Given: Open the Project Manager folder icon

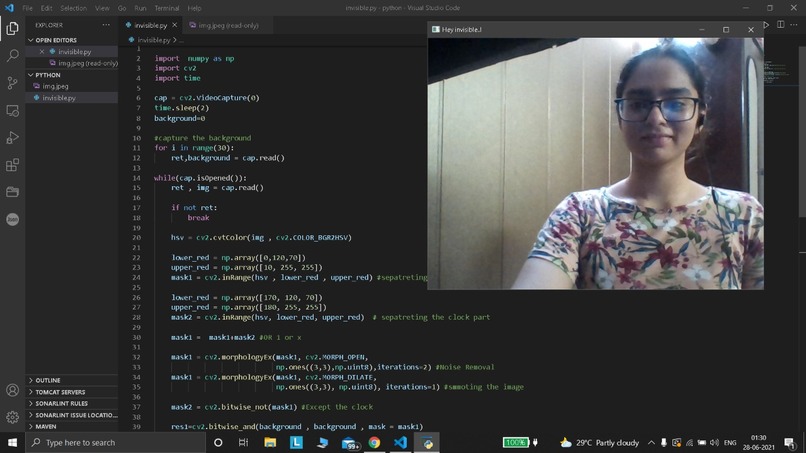Looking at the screenshot, I should pyautogui.click(x=12, y=192).
